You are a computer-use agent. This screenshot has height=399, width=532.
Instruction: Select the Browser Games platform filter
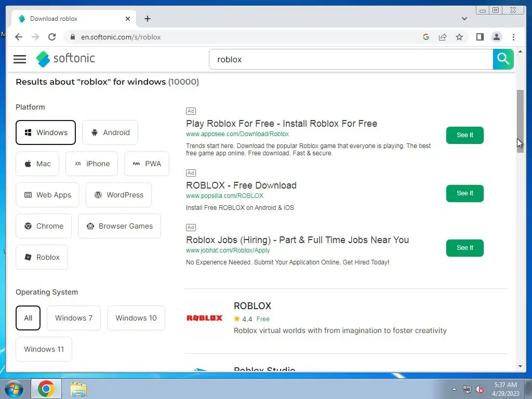click(x=119, y=226)
